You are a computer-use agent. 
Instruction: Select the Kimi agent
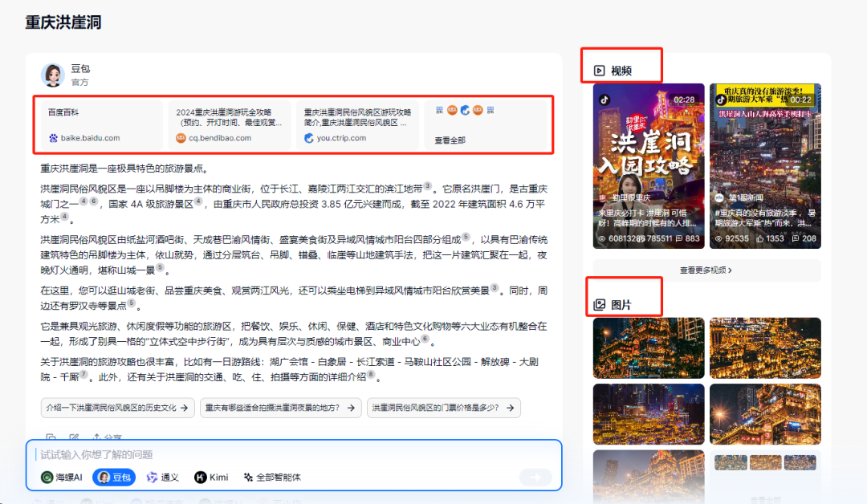click(211, 478)
